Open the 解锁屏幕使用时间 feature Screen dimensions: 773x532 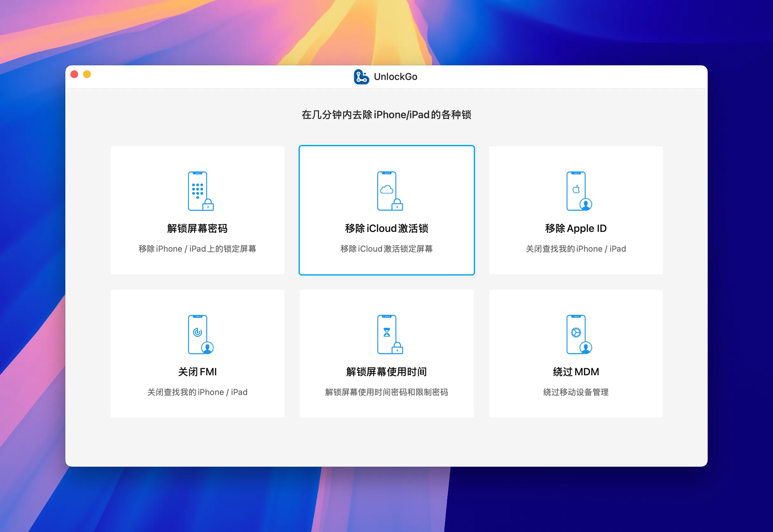click(x=387, y=353)
